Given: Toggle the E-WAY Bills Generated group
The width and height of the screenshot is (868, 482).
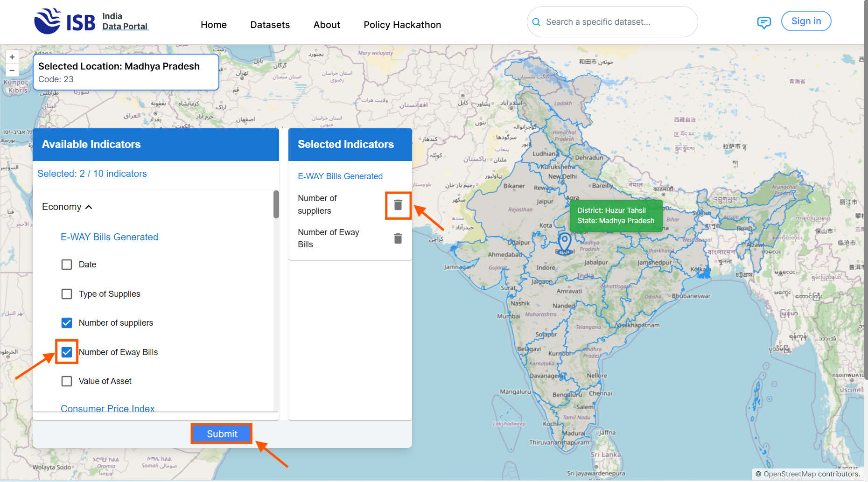Looking at the screenshot, I should 109,237.
